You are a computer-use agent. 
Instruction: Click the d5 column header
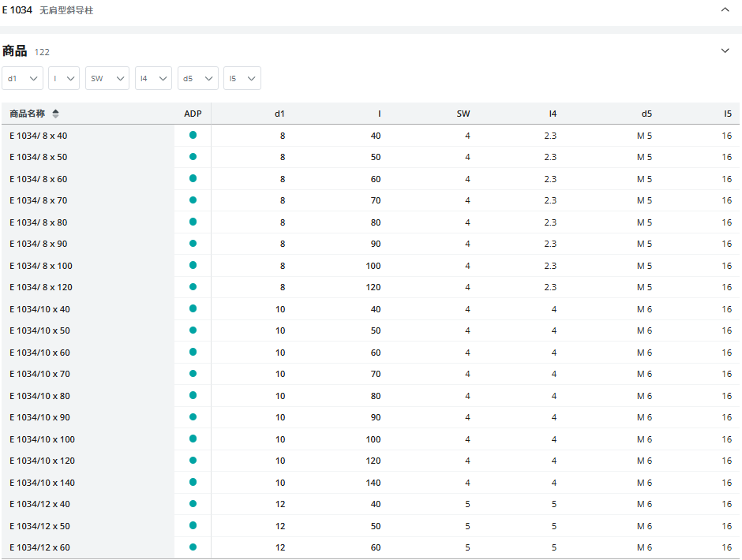pyautogui.click(x=646, y=114)
